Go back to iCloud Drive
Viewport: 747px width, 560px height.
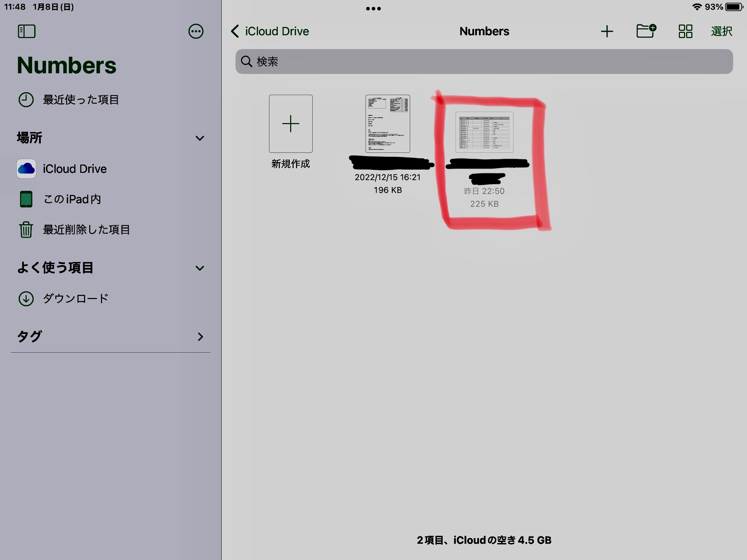270,31
